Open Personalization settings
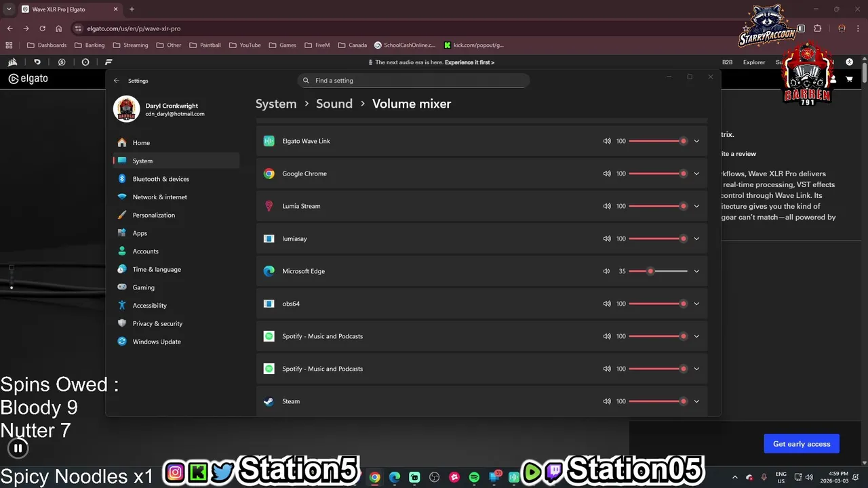 tap(176, 215)
